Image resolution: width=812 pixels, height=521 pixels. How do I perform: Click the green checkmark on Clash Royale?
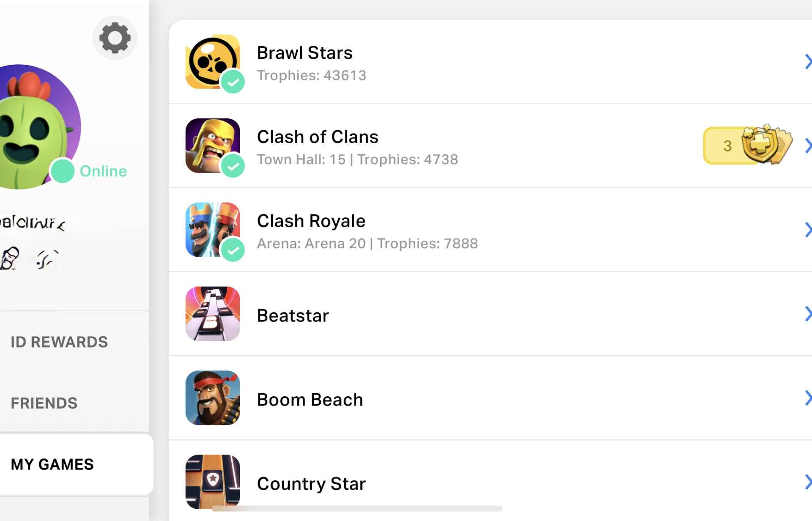pos(233,250)
